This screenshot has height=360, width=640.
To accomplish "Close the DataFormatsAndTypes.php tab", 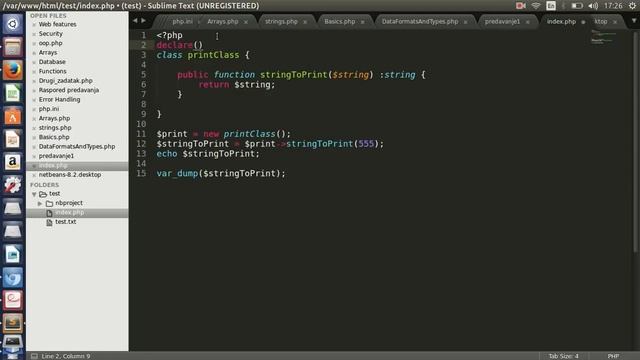I will click(x=465, y=22).
